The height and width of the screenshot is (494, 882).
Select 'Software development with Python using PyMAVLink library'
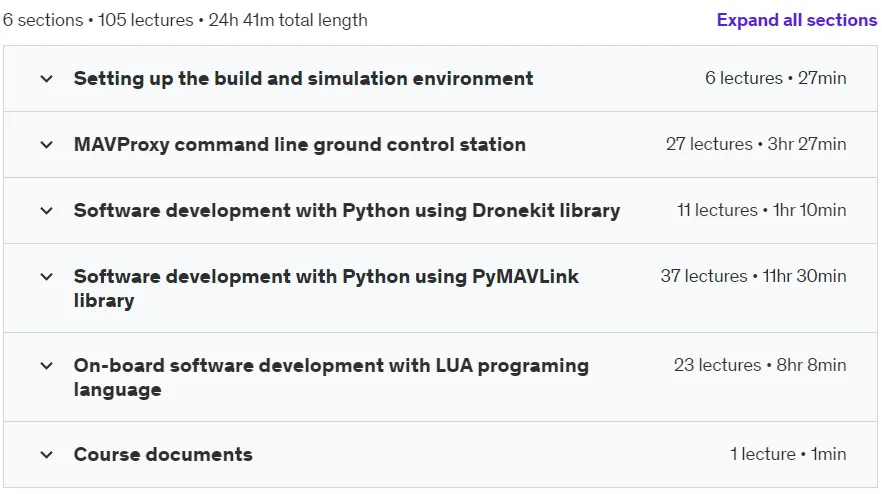(326, 288)
